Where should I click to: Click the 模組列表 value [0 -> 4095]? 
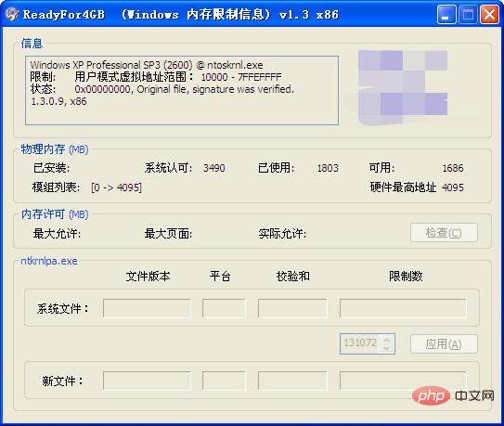(x=116, y=187)
